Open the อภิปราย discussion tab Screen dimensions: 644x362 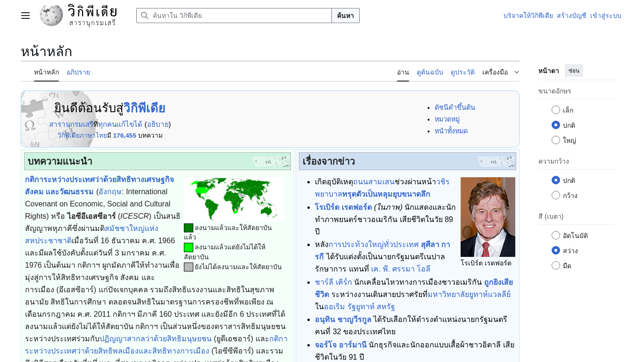(x=78, y=72)
